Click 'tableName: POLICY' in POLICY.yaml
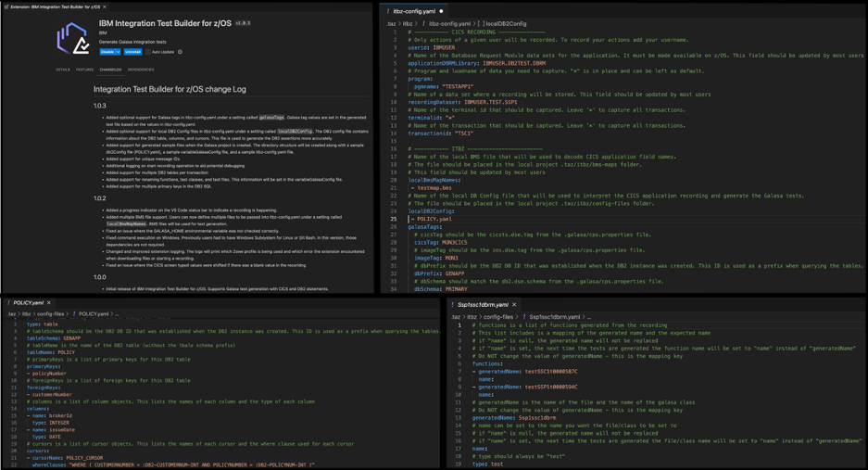Viewport: 868px width, 470px height. [x=51, y=352]
